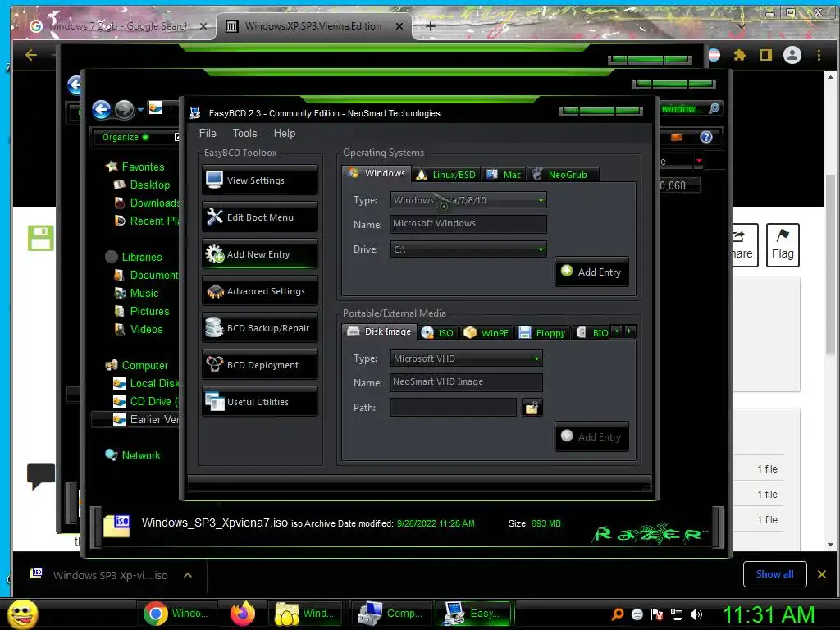
Task: Click the empty Path input field
Action: [453, 407]
